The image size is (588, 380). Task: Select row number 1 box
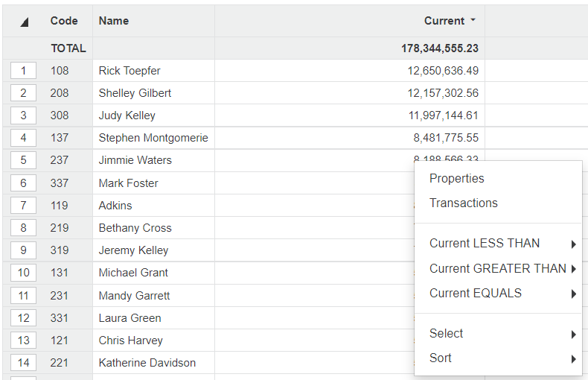(24, 71)
